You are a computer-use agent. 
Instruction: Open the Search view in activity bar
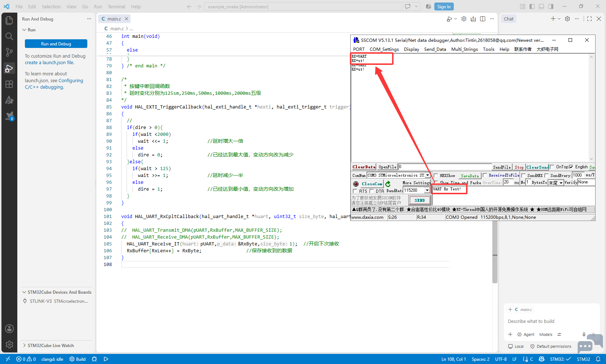[9, 36]
